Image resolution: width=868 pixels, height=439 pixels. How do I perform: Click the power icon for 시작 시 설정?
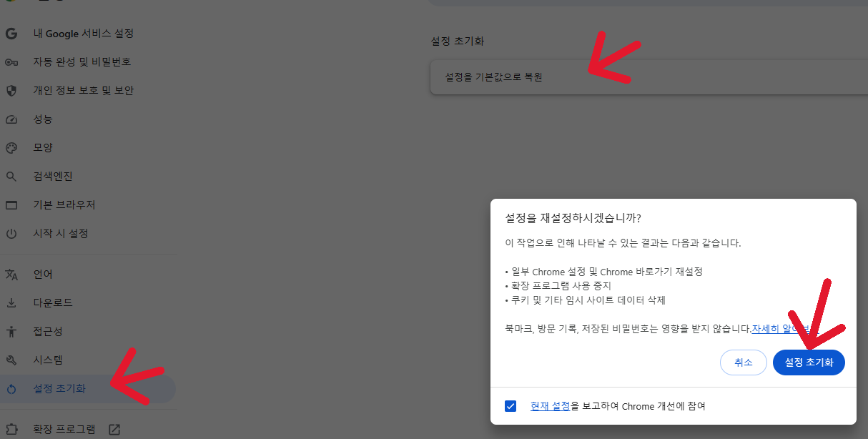point(11,233)
